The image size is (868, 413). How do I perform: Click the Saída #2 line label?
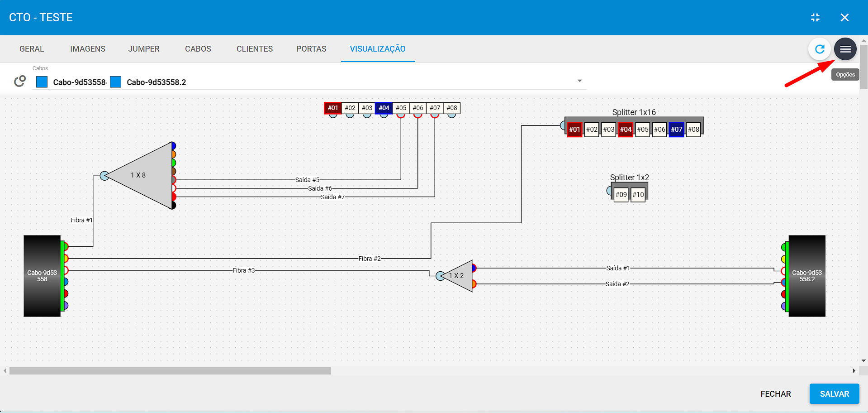[x=617, y=284]
